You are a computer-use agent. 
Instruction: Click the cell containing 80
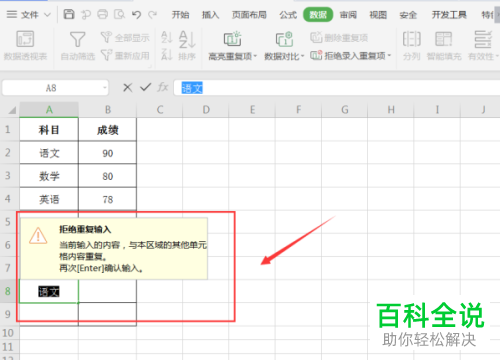pyautogui.click(x=108, y=176)
